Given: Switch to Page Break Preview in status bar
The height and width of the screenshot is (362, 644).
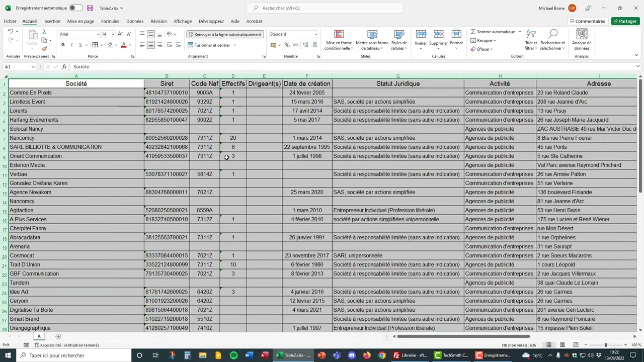Looking at the screenshot, I should click(576, 345).
